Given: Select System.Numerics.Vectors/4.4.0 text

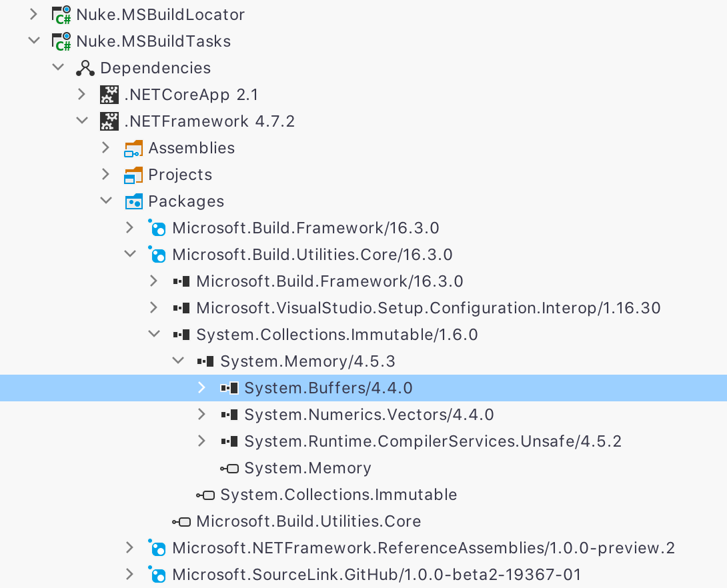Looking at the screenshot, I should click(x=369, y=414).
